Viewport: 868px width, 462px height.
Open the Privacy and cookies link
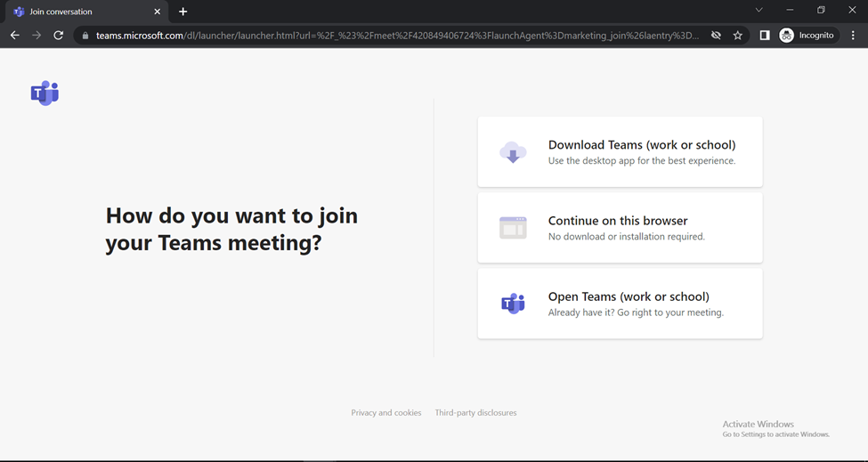[x=385, y=413]
